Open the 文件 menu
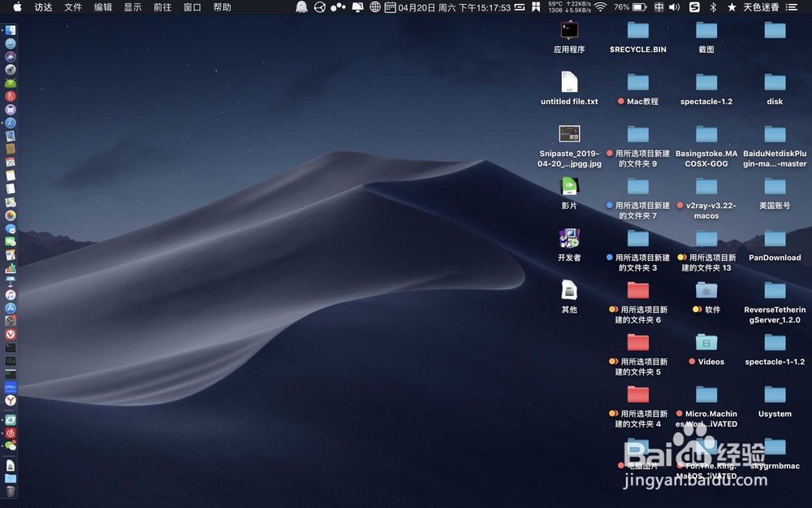Screen dimensions: 812x508 point(73,7)
